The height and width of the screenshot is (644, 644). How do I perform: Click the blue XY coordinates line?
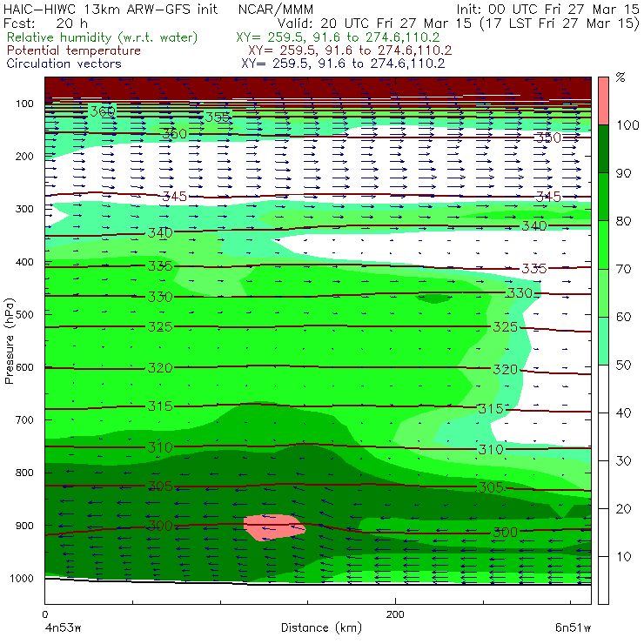[343, 64]
